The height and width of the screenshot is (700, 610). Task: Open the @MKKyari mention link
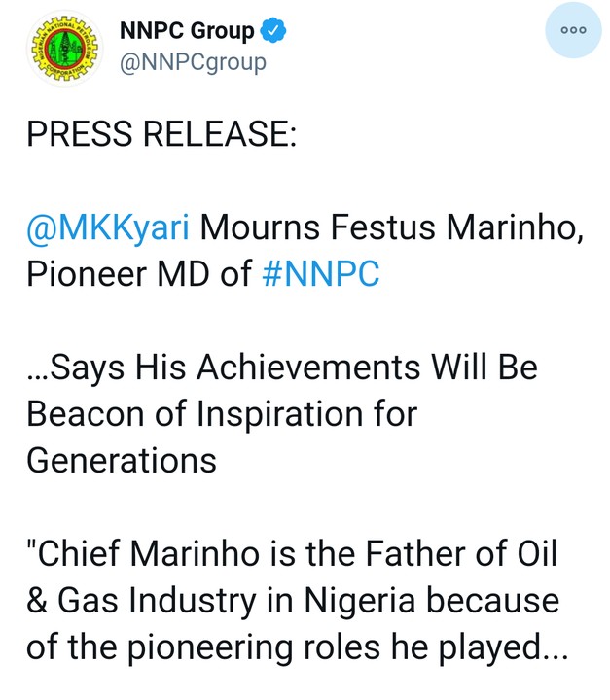(111, 230)
